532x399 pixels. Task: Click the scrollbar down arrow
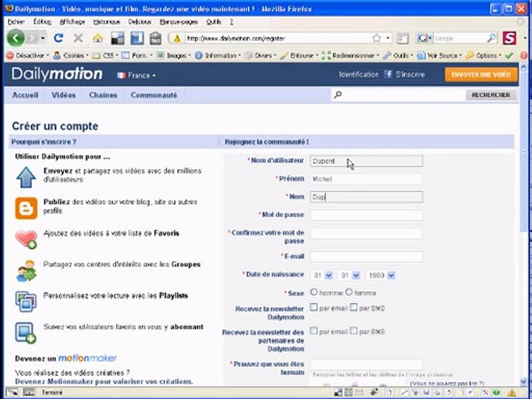[524, 382]
